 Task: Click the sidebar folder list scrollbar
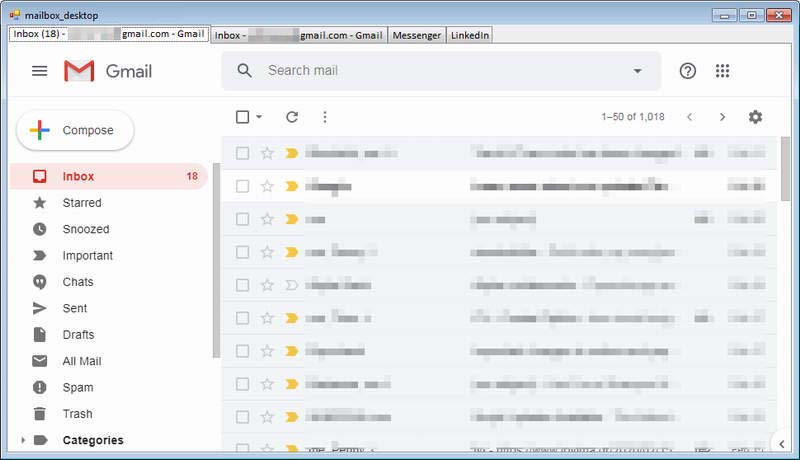click(216, 260)
